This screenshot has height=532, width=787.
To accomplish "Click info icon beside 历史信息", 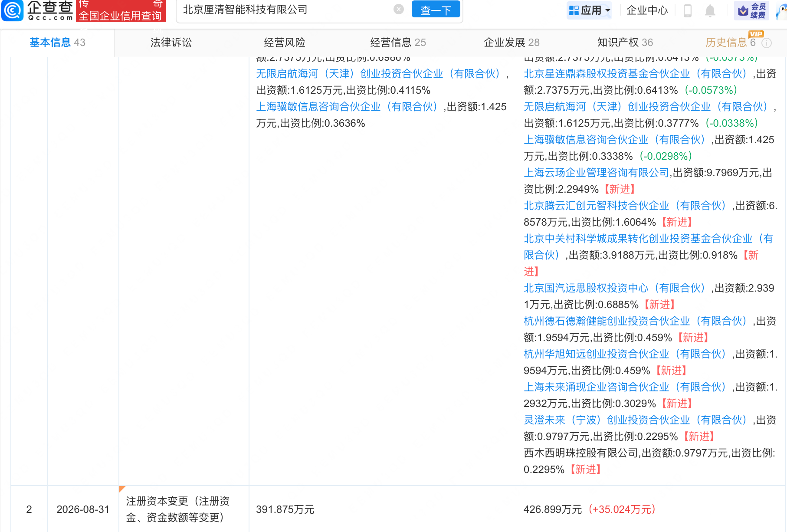I will 767,43.
